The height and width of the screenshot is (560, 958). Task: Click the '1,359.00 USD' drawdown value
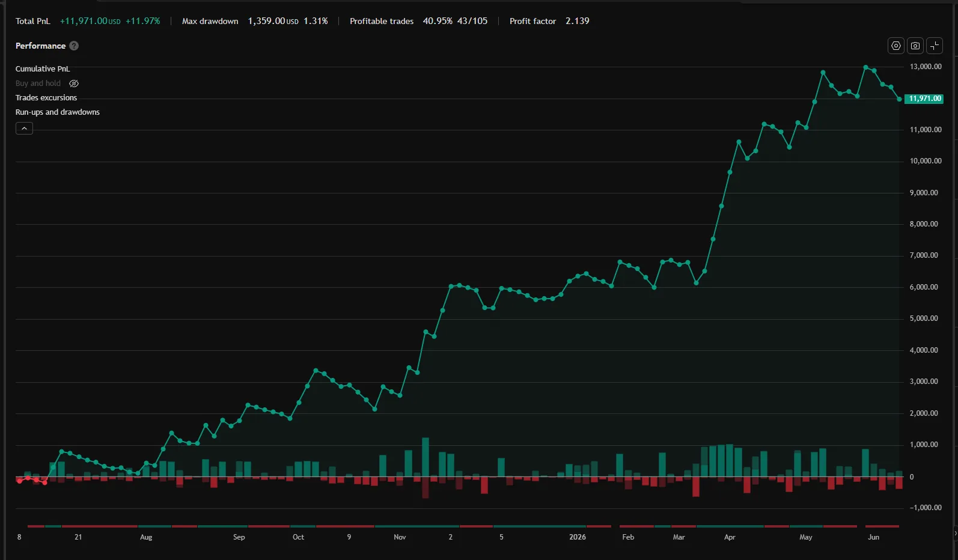[x=273, y=21]
